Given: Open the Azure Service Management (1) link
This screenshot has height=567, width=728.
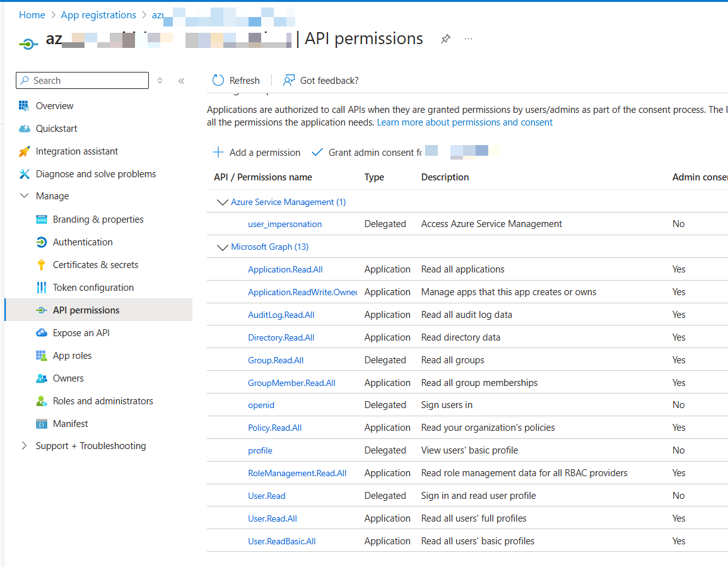Looking at the screenshot, I should click(288, 202).
